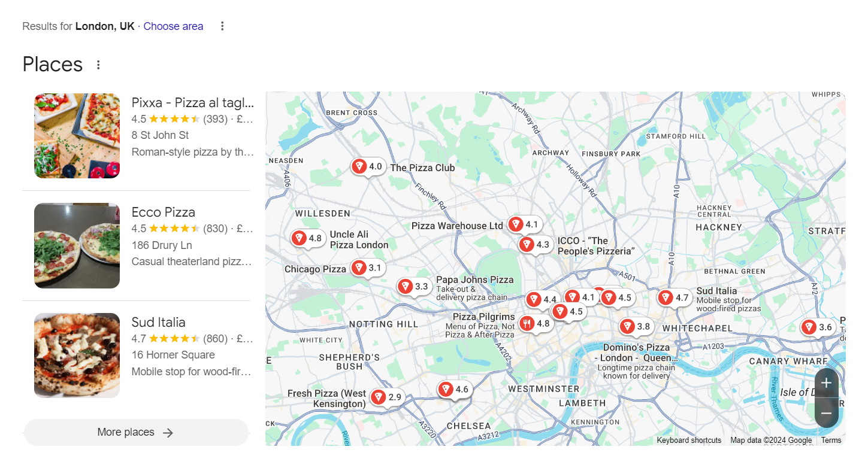Screen dimensions: 868x474
Task: Click the Ecco Pizza photo thumbnail
Action: point(77,245)
